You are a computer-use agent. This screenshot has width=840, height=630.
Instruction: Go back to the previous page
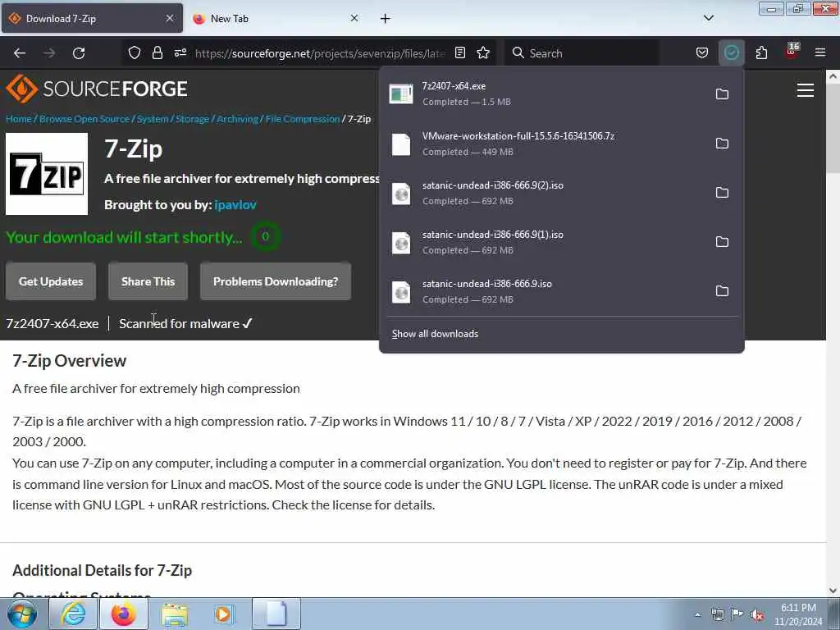tap(20, 53)
